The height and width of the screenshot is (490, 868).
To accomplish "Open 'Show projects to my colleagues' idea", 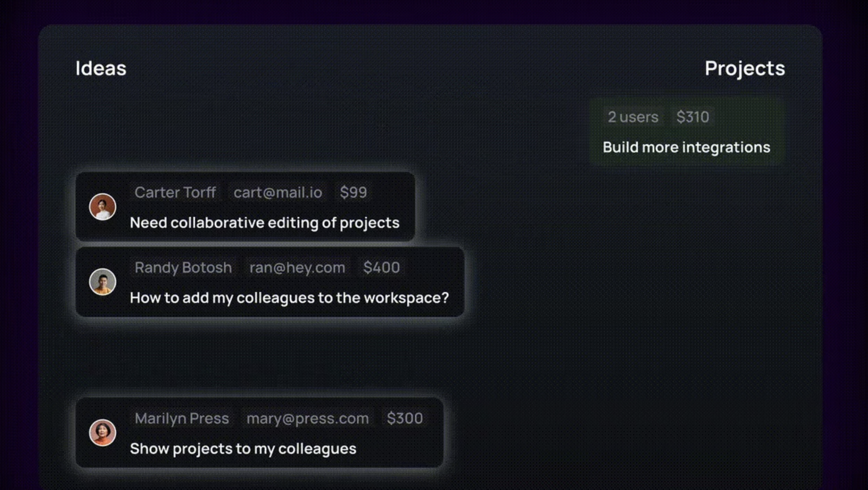I will coord(243,449).
